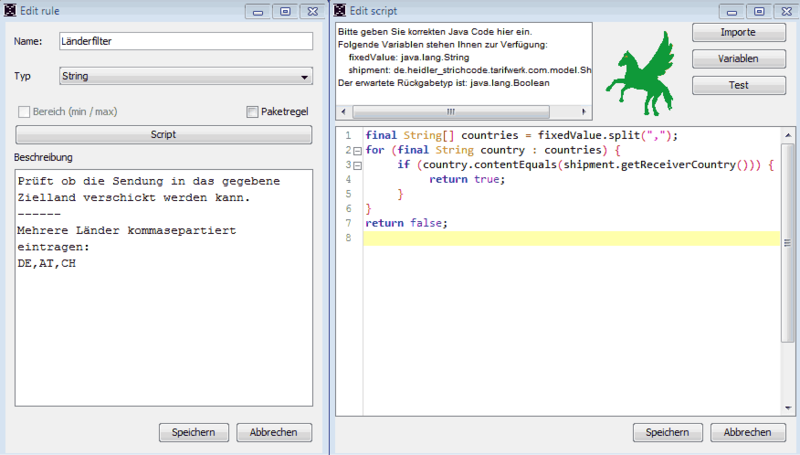
Task: Click the code editor vertical scrollbar
Action: pyautogui.click(x=788, y=270)
